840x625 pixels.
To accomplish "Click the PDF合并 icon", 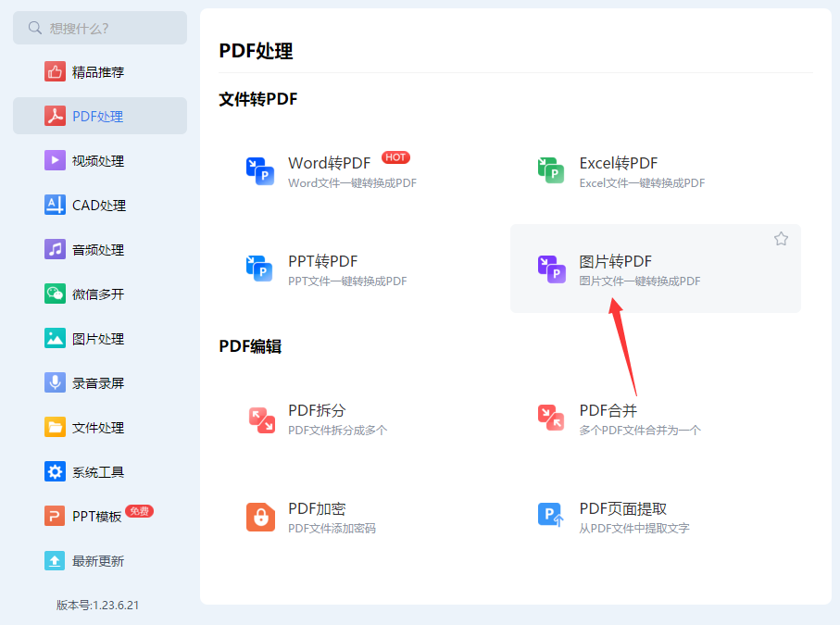I will pyautogui.click(x=551, y=419).
